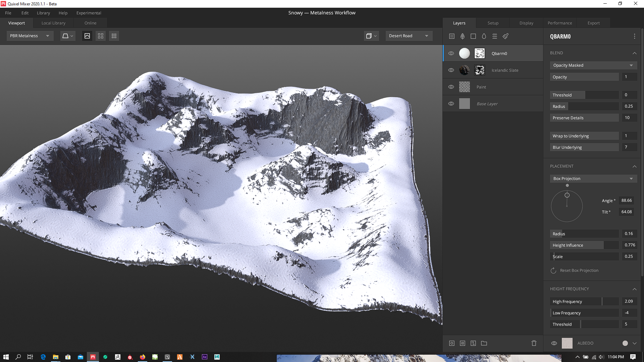644x362 pixels.
Task: Create a new layer group folder
Action: click(x=484, y=343)
